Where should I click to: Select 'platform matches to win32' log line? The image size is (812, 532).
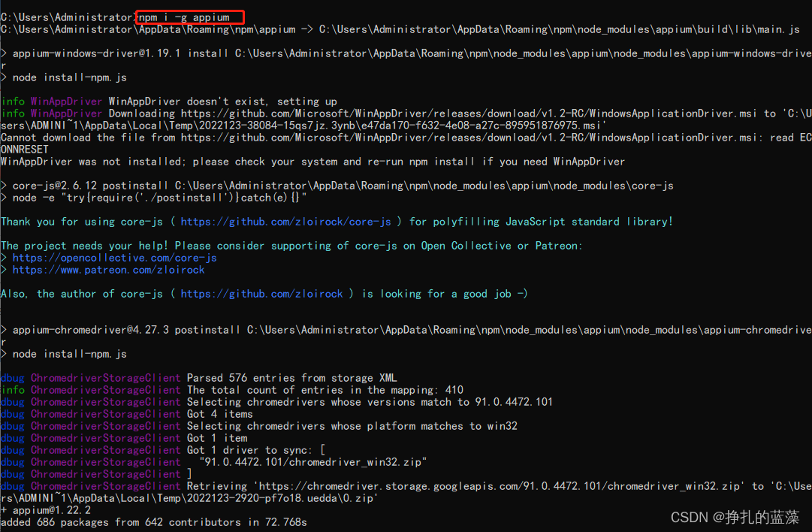(x=259, y=426)
